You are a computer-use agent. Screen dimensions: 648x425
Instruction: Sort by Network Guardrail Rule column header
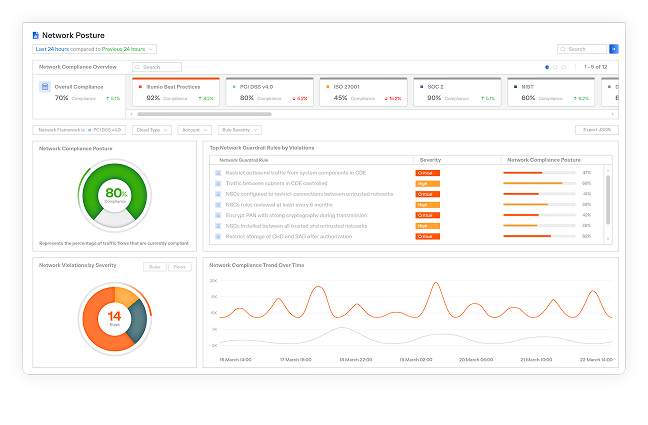tap(244, 160)
